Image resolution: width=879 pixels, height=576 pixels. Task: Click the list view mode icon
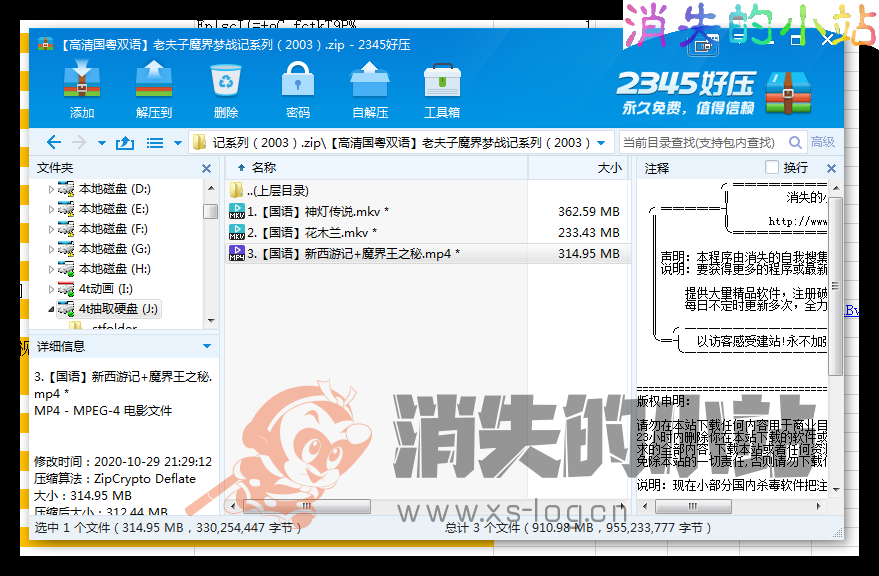pos(155,143)
